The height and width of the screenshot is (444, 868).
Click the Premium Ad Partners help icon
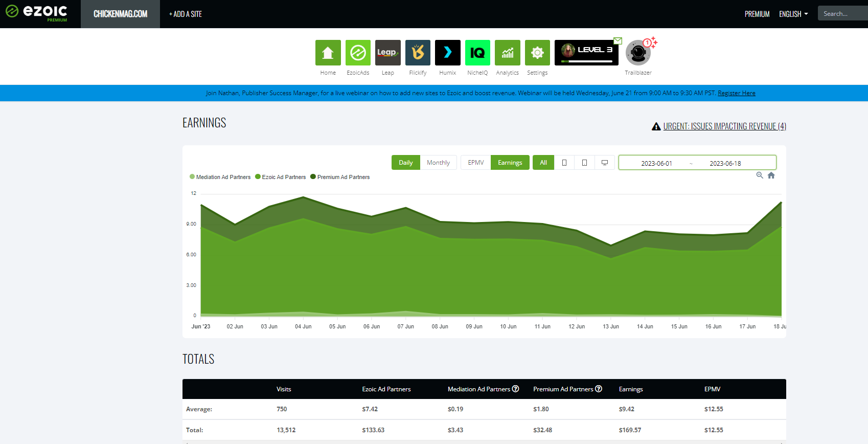tap(599, 389)
